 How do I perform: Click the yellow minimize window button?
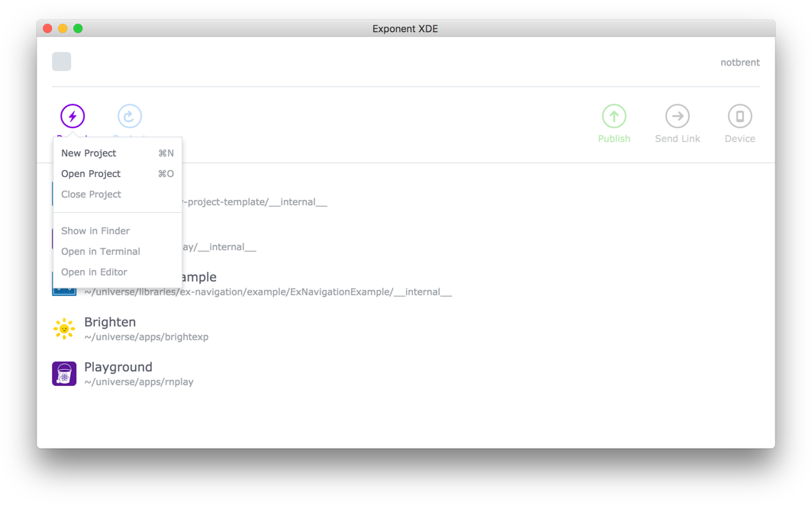63,28
